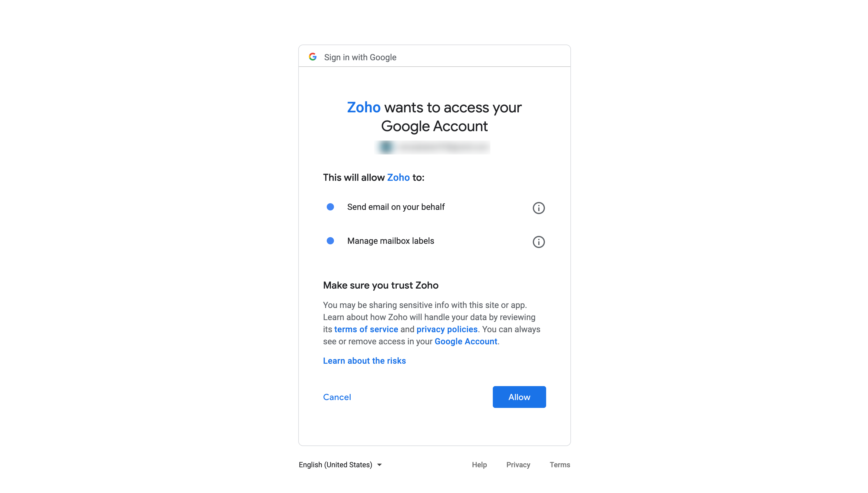Screen dimensions: 868x493
Task: Open the Terms footer link
Action: click(560, 465)
